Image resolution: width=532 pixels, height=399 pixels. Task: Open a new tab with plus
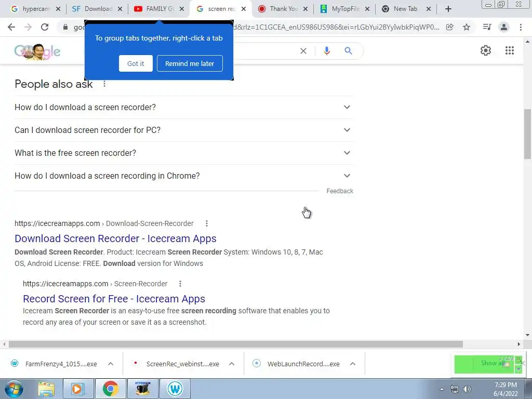coord(448,9)
